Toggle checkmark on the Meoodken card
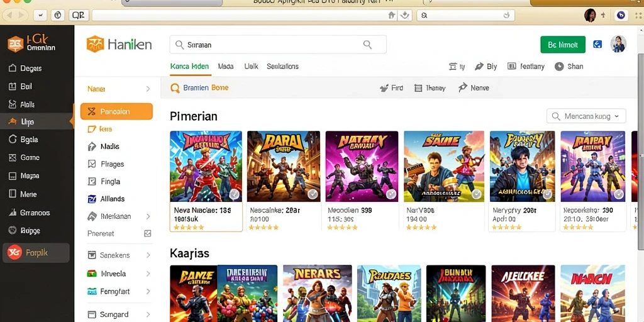 click(x=391, y=194)
